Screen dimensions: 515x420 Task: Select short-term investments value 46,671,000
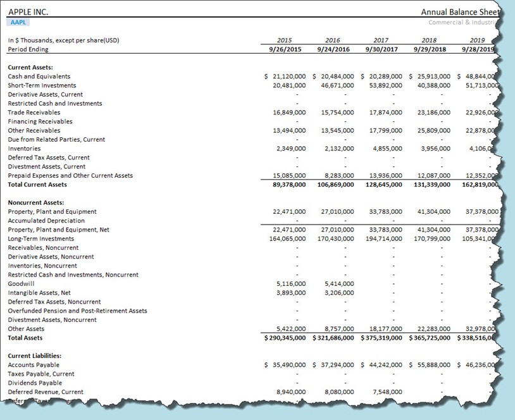click(x=338, y=85)
